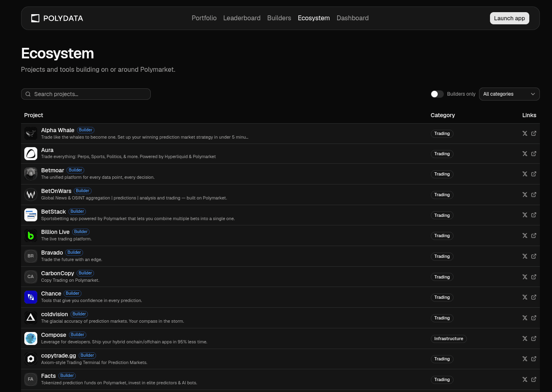Open BetOnWars external link icon
The height and width of the screenshot is (392, 552).
click(534, 195)
